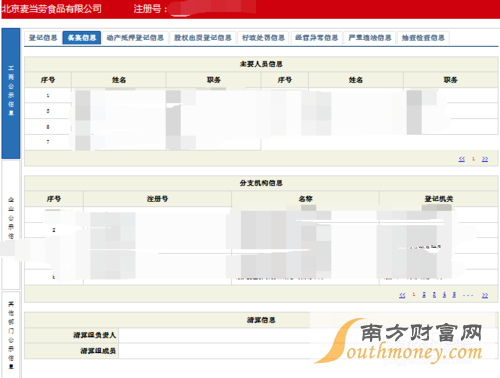500x378 pixels.
Task: Click the 名称 column header
Action: 305,199
